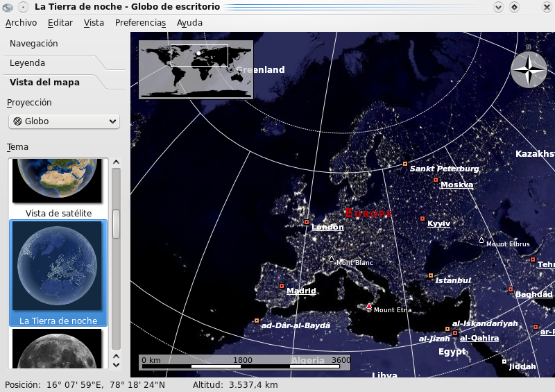
Task: Click the Baghdâd label link
Action: 533,294
